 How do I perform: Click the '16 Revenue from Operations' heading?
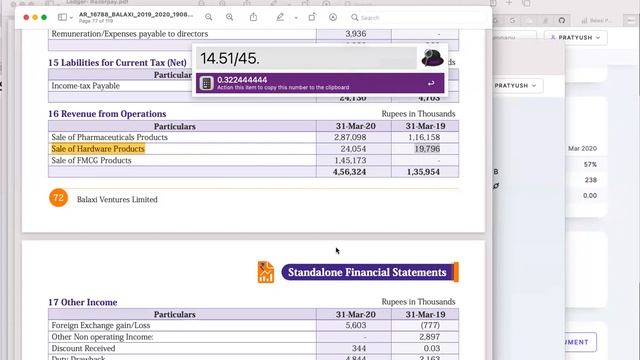[107, 114]
